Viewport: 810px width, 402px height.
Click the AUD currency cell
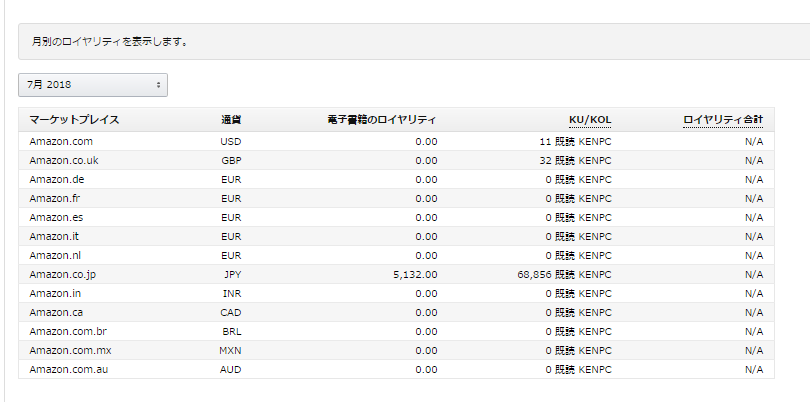[x=230, y=370]
